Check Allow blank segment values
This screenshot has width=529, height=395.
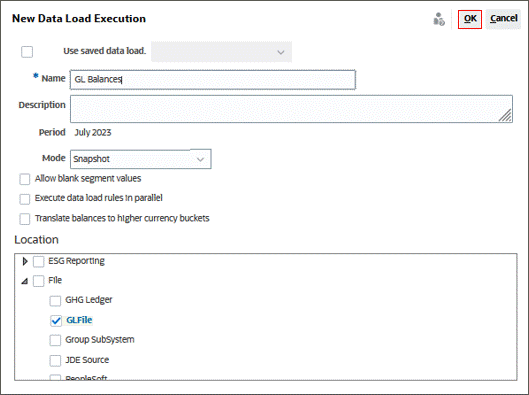click(25, 179)
